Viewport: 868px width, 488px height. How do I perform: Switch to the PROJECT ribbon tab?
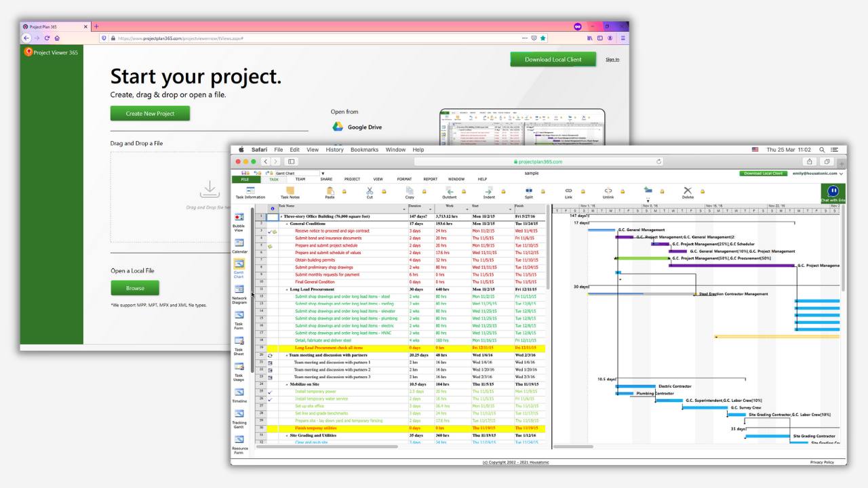coord(352,180)
